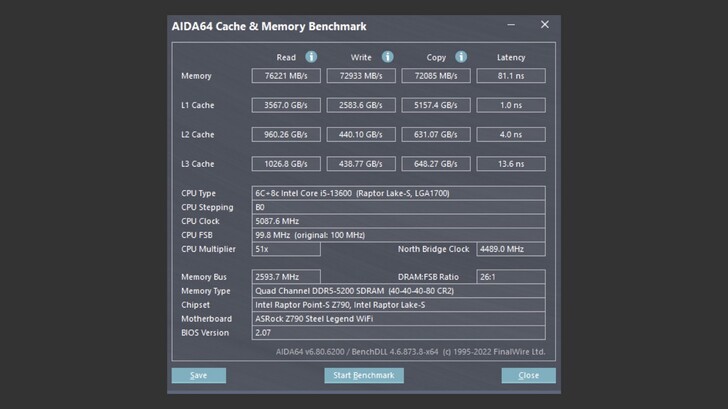The height and width of the screenshot is (409, 728).
Task: Click L1 Cache copy 5157.4 GB/s
Action: [436, 105]
